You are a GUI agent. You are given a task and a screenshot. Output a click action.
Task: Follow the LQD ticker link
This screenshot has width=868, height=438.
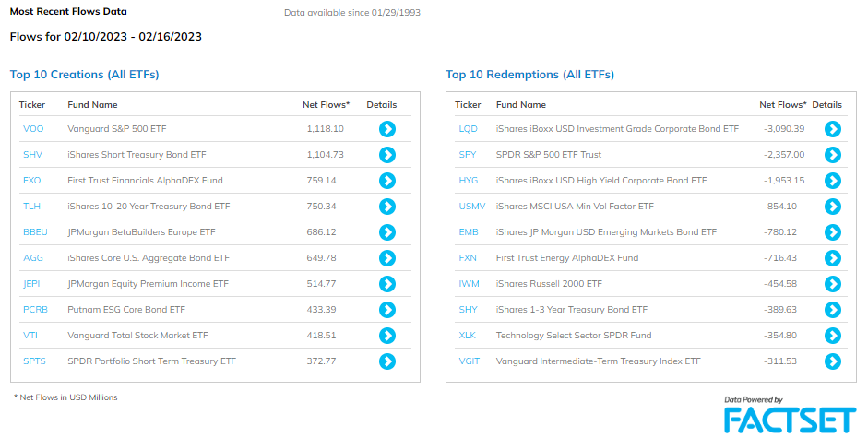468,129
